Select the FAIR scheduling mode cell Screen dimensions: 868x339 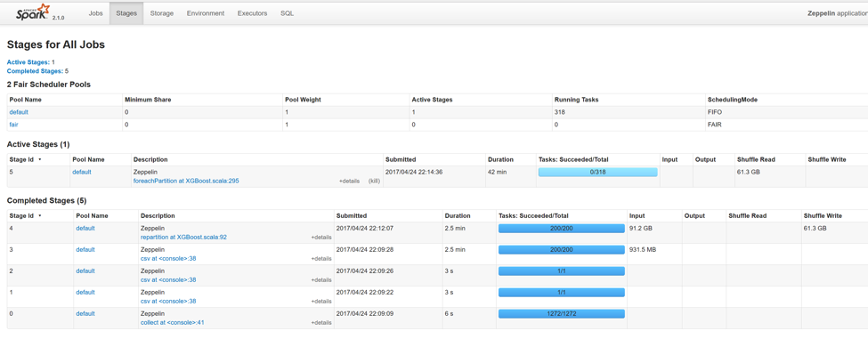click(x=715, y=125)
